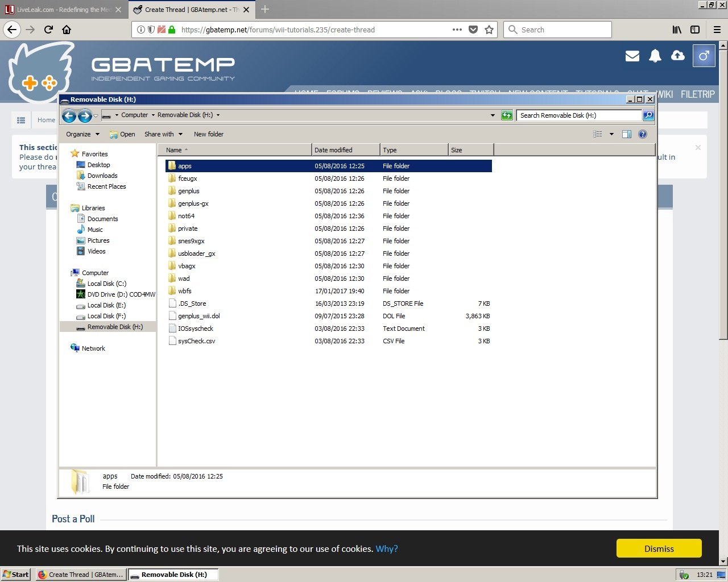The height and width of the screenshot is (582, 728).
Task: Open new browser tab
Action: point(265,9)
